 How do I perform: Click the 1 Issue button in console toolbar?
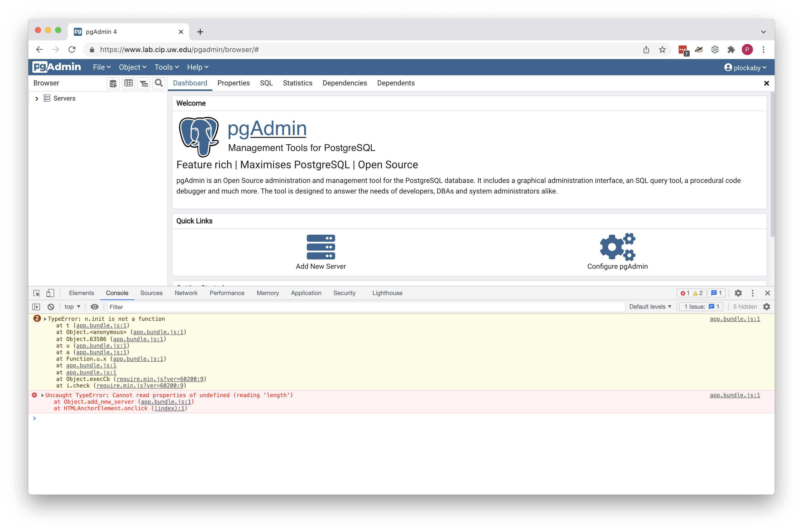click(701, 307)
